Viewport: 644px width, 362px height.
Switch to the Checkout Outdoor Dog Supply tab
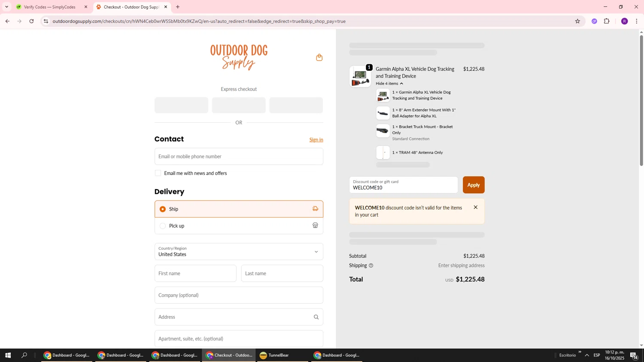pyautogui.click(x=131, y=7)
